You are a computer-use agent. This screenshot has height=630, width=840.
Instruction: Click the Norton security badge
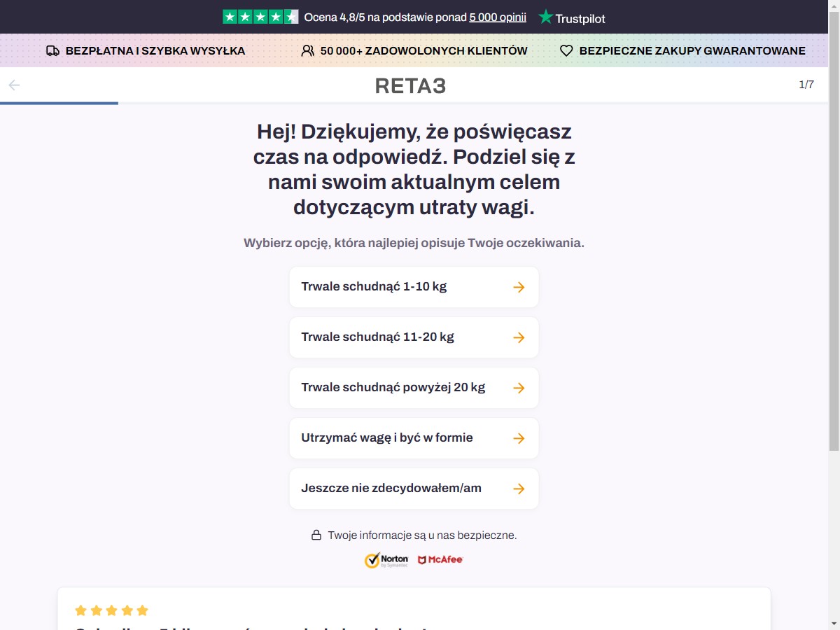(386, 560)
